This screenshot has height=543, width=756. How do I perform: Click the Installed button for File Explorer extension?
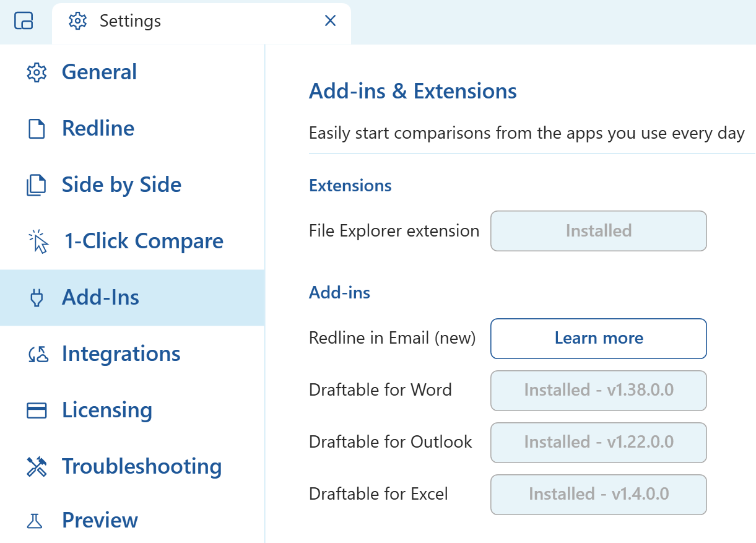click(x=598, y=231)
